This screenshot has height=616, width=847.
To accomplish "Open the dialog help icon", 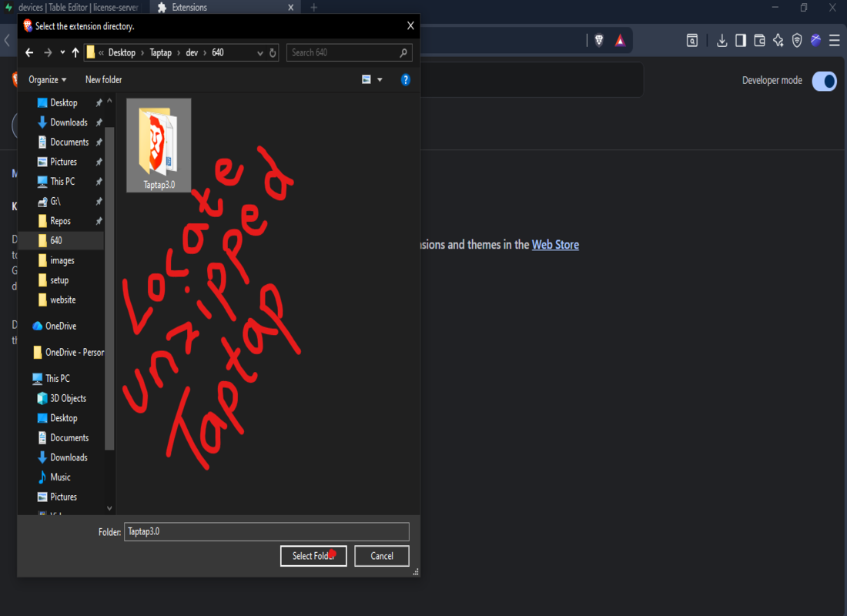I will coord(406,80).
